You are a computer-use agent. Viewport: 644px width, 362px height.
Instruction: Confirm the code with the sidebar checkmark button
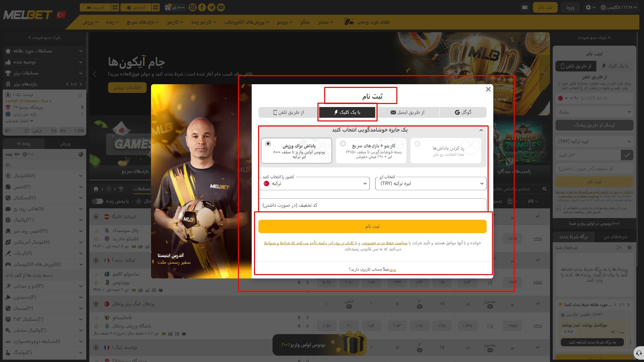click(x=627, y=155)
